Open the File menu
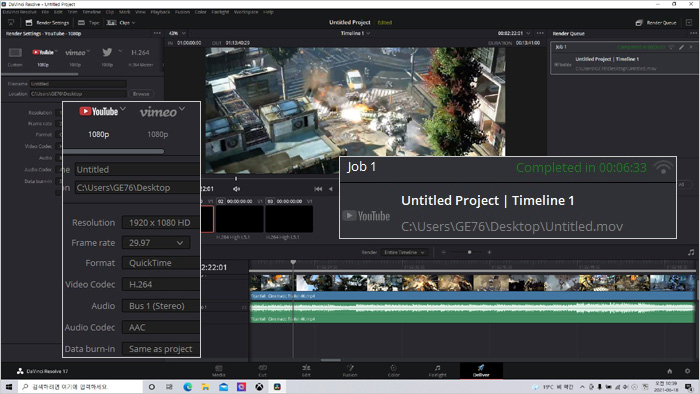This screenshot has height=394, width=700. coord(45,12)
